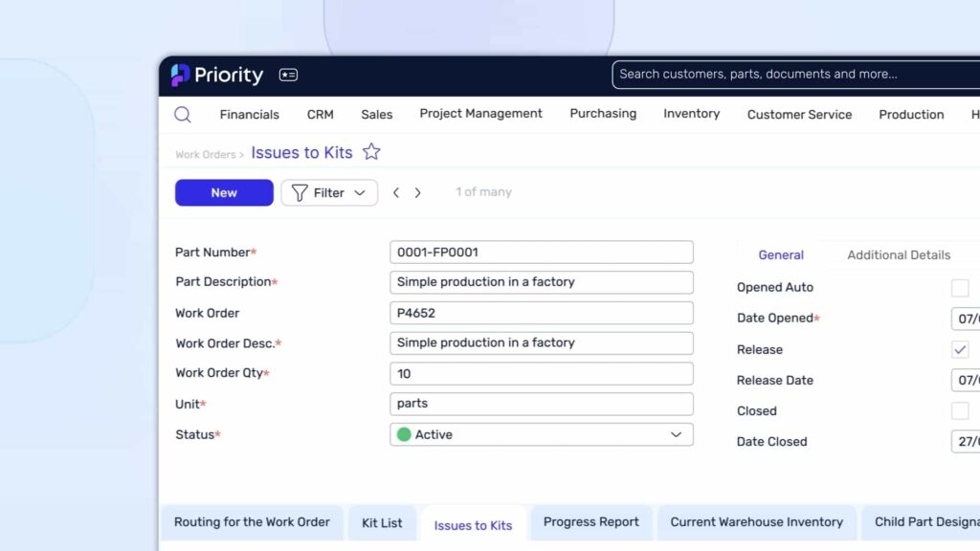
Task: Toggle the Opened Auto checkbox
Action: point(960,287)
